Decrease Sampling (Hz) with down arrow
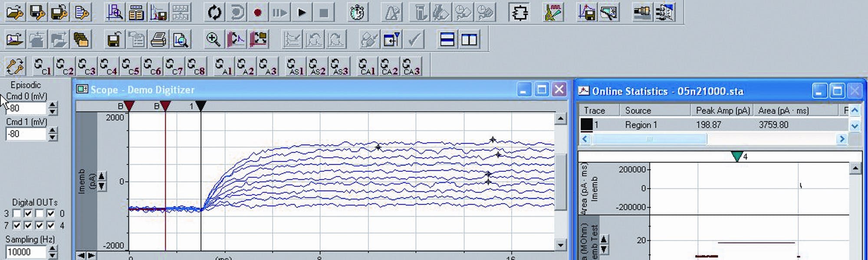The image size is (868, 260). pos(53,255)
